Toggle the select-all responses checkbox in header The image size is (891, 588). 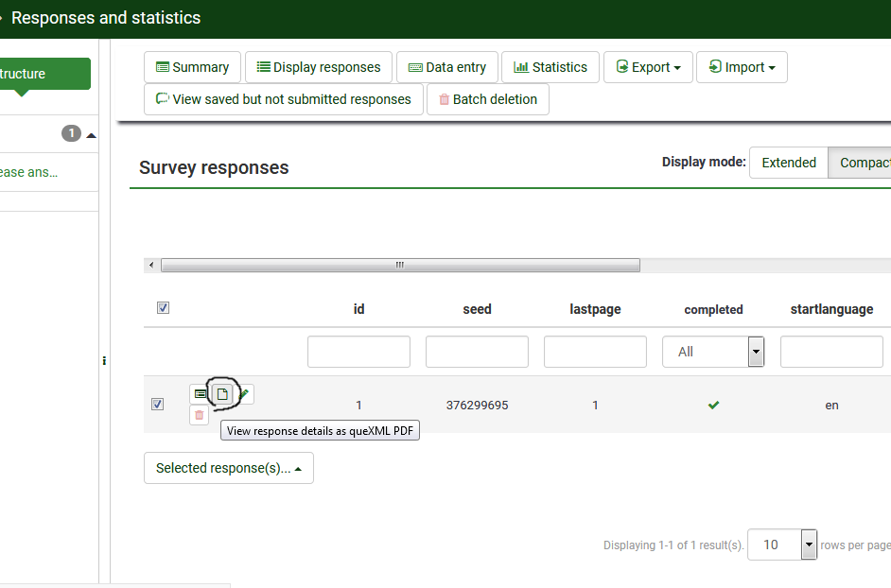(x=163, y=308)
